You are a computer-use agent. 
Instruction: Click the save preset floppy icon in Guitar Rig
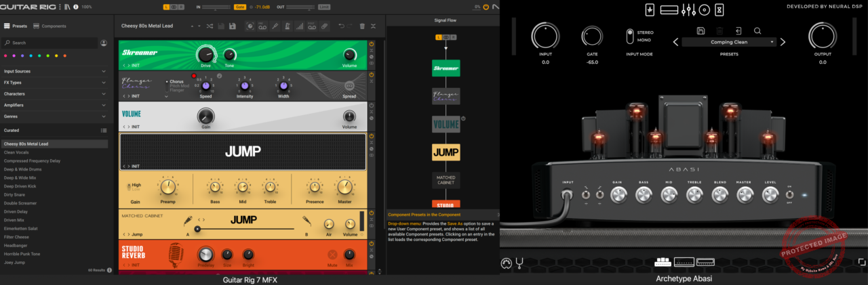pyautogui.click(x=233, y=26)
